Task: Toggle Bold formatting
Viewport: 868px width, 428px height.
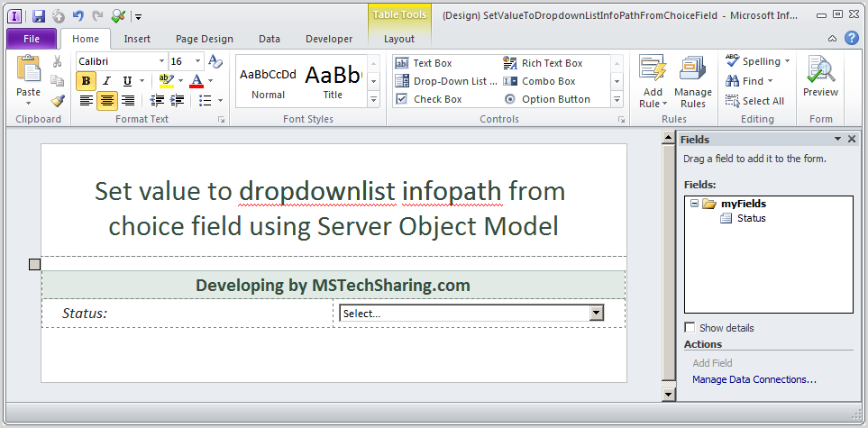Action: (x=86, y=81)
